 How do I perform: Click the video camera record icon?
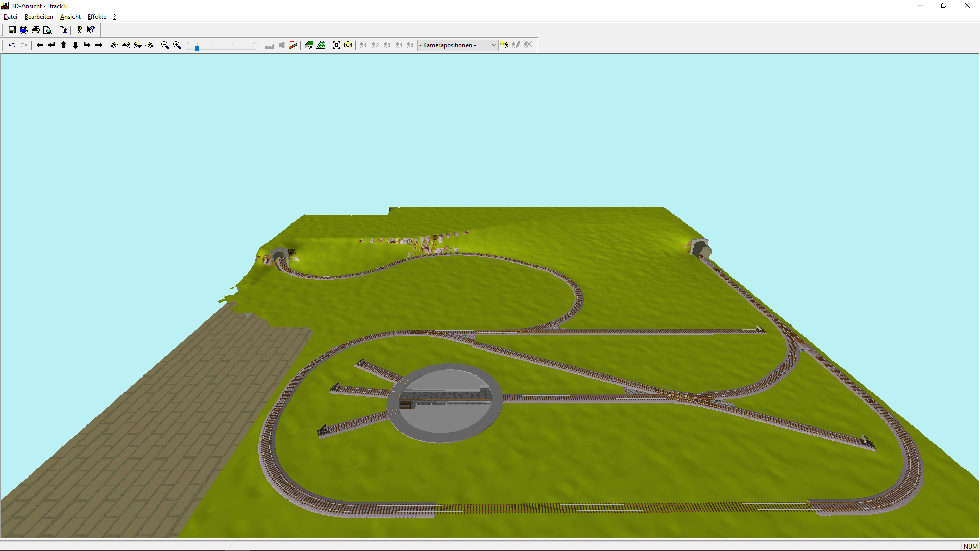tap(24, 30)
